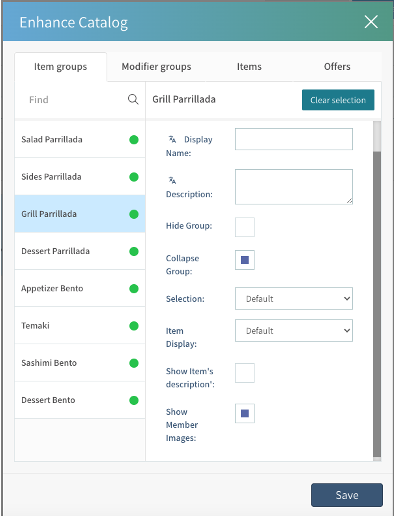Switch to the Item groups tab
The image size is (396, 519).
point(60,67)
